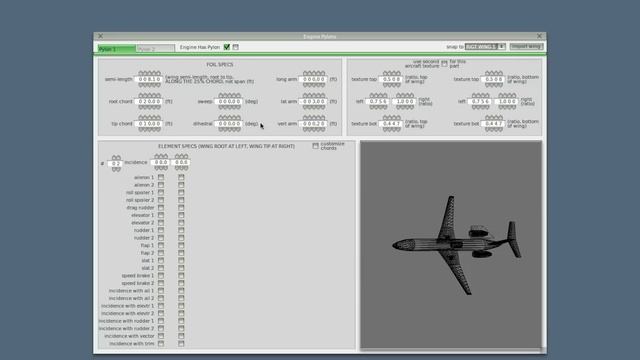Check slat 1 in first element column

tap(161, 260)
